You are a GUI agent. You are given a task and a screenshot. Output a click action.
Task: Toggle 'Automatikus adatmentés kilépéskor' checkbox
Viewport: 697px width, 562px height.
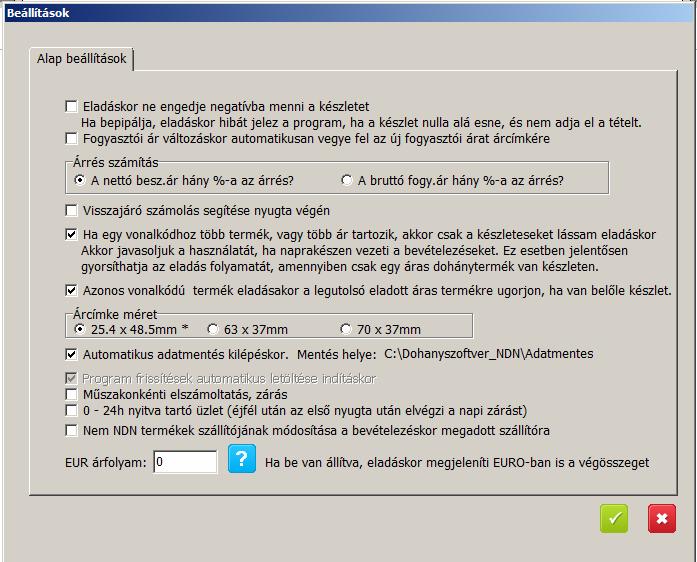tap(71, 354)
